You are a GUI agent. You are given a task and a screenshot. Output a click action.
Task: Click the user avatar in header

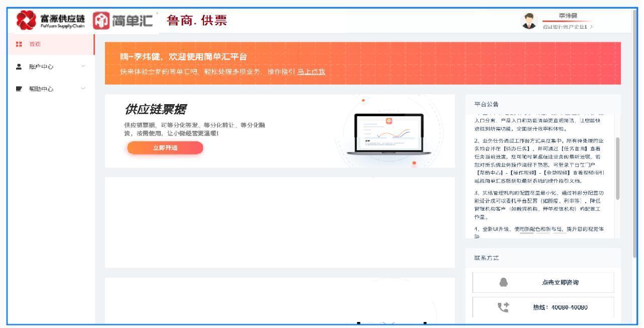pyautogui.click(x=530, y=20)
